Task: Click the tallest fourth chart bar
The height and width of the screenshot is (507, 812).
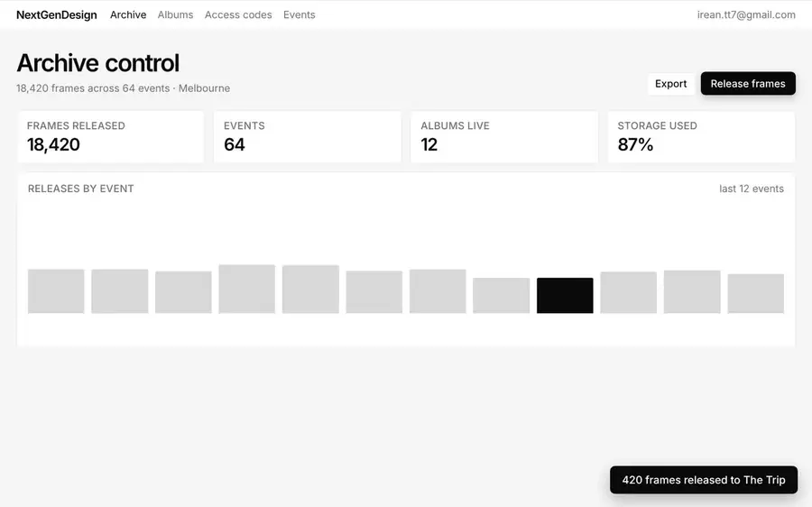Action: click(247, 289)
